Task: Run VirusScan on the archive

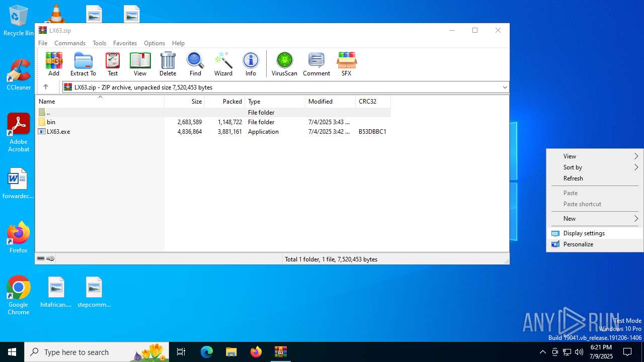Action: 284,64
